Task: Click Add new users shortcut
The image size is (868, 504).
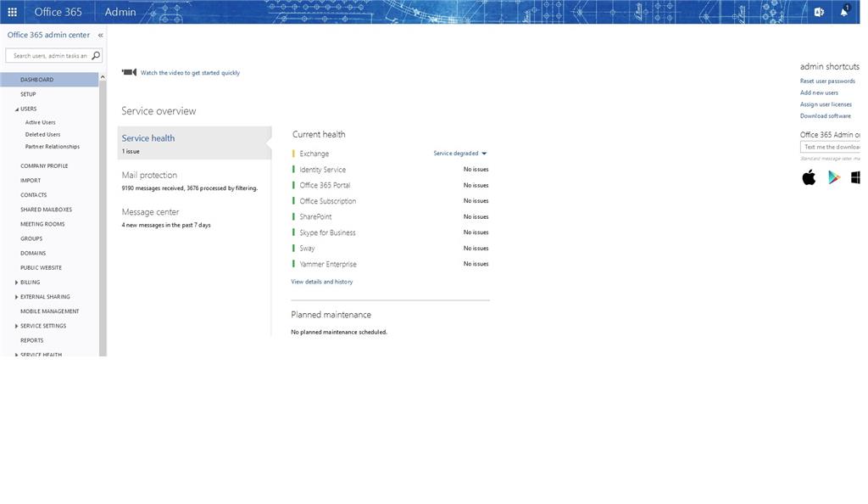Action: pyautogui.click(x=819, y=92)
